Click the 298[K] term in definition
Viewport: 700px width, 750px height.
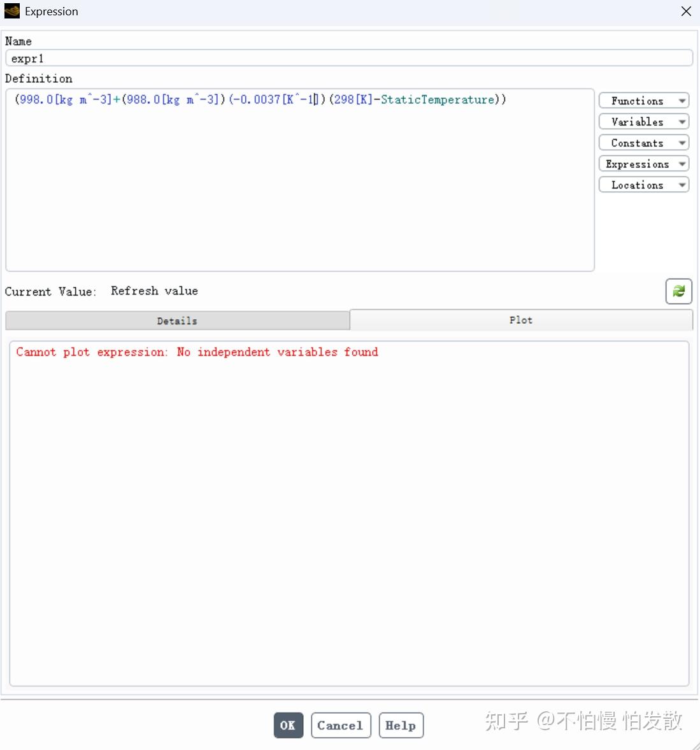click(353, 99)
